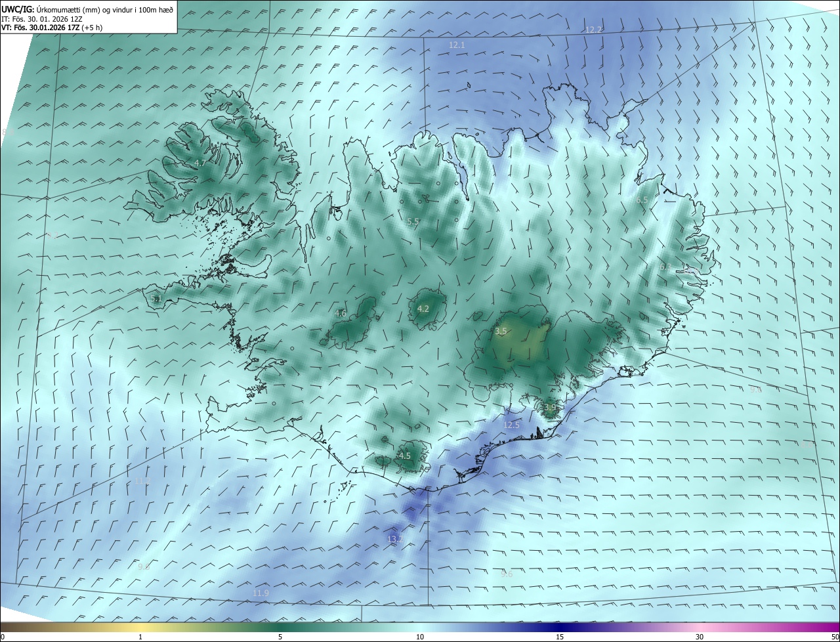The image size is (840, 642).
Task: Click the 12.5 value label on the map
Action: (511, 425)
